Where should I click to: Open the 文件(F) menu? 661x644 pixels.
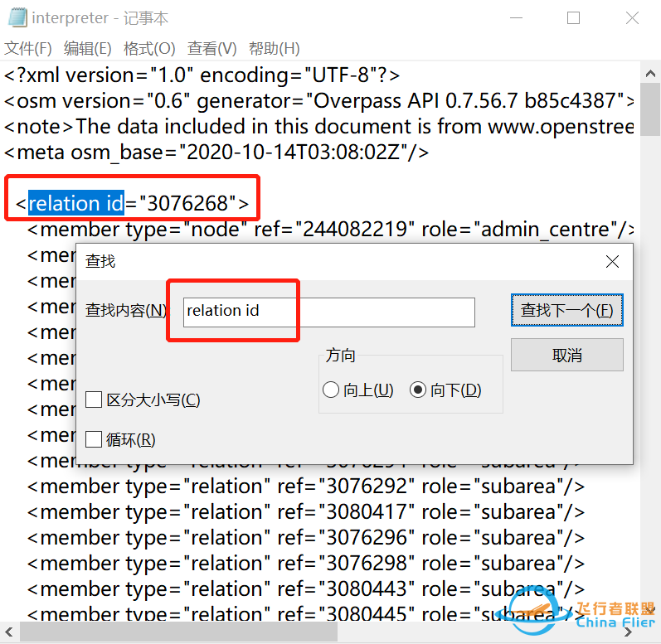click(x=28, y=48)
